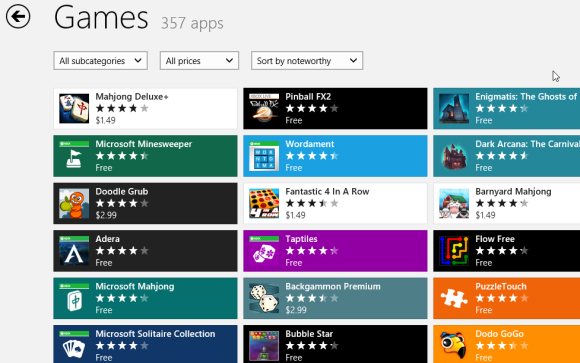Image resolution: width=580 pixels, height=363 pixels.
Task: Click the Doodle Grub worm icon
Action: pos(74,203)
